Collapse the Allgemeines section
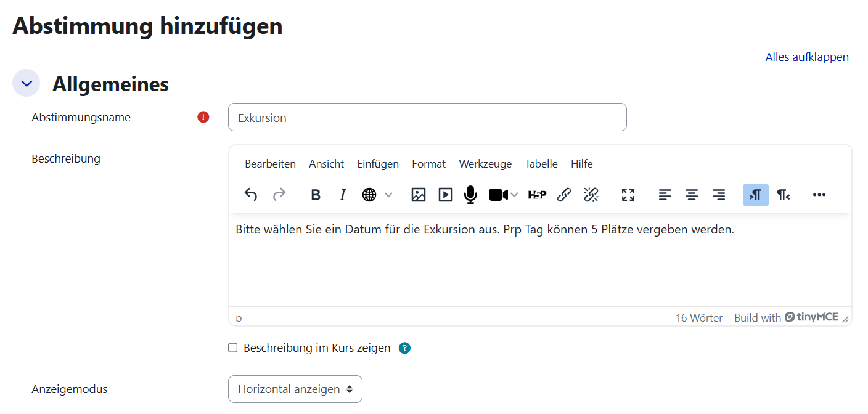This screenshot has height=414, width=868. pyautogui.click(x=26, y=83)
